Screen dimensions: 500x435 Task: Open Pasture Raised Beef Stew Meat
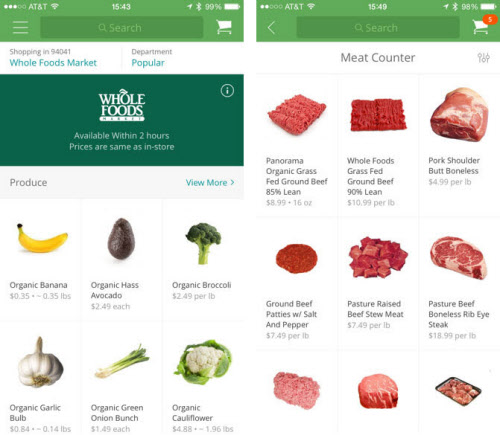click(x=378, y=283)
